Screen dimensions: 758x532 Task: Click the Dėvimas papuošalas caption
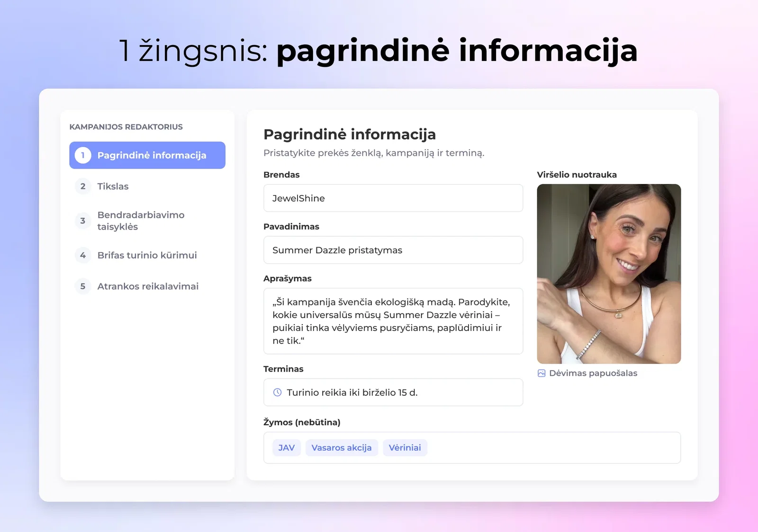pos(593,373)
